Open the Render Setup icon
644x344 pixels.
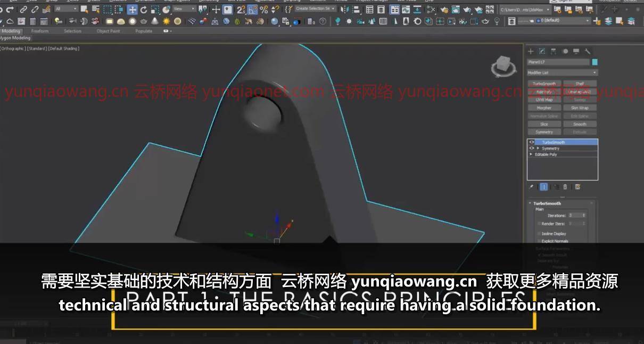point(444,10)
